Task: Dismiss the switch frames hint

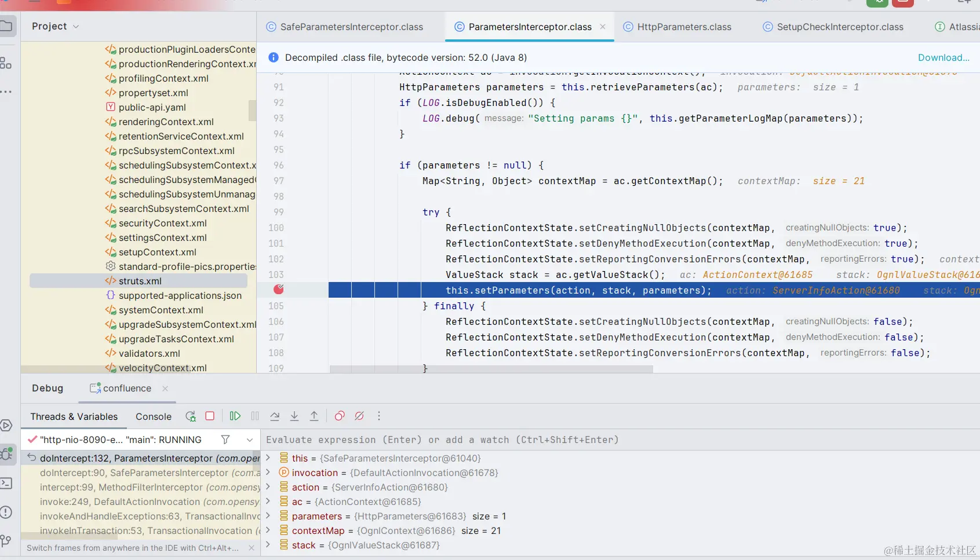Action: [252, 548]
